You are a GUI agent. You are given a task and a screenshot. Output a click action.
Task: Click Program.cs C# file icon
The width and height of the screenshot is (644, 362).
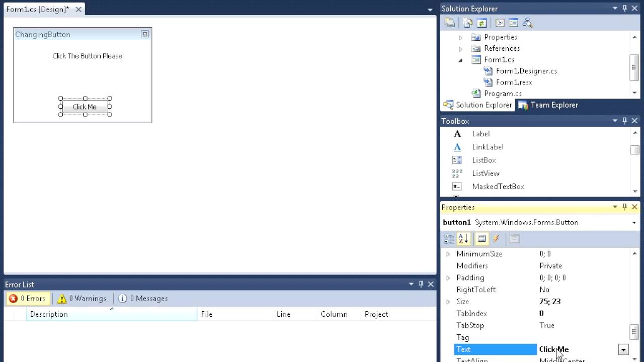(x=476, y=94)
